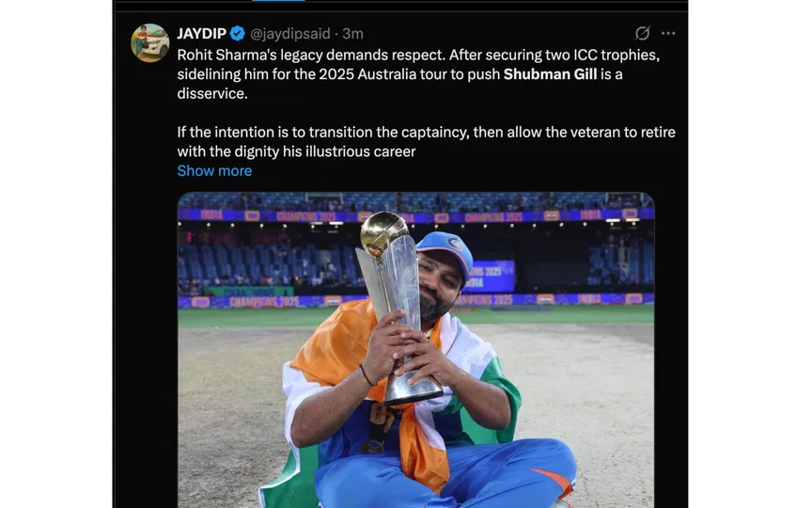Open the three-dot More options menu

668,33
